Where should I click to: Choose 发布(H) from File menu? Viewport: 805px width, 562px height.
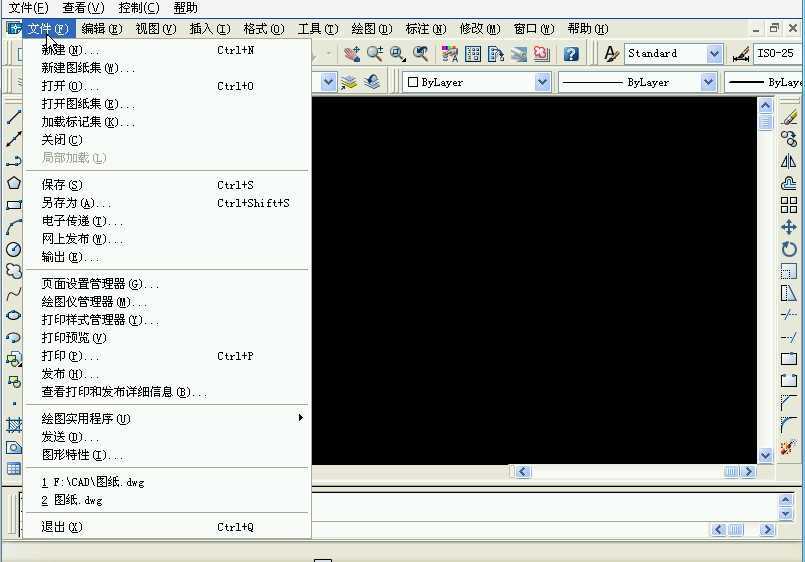[x=167, y=374]
